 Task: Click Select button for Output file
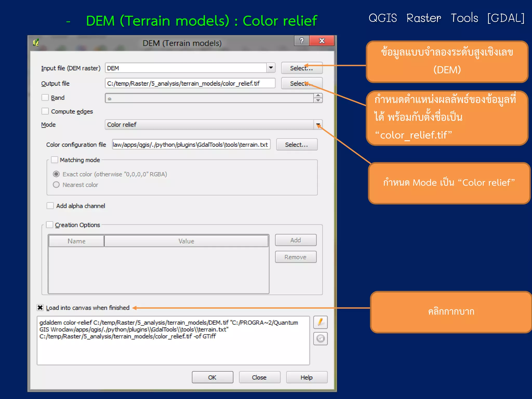coord(302,83)
